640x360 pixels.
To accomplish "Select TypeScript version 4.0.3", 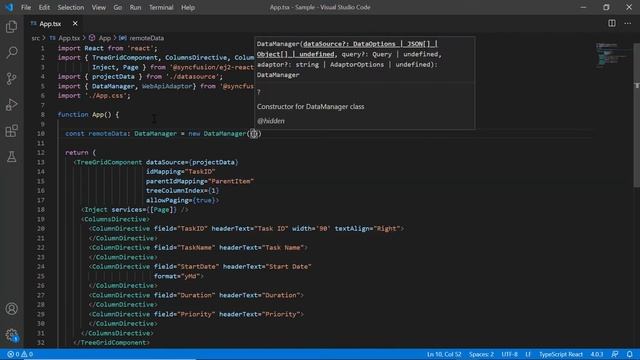I will pos(597,354).
